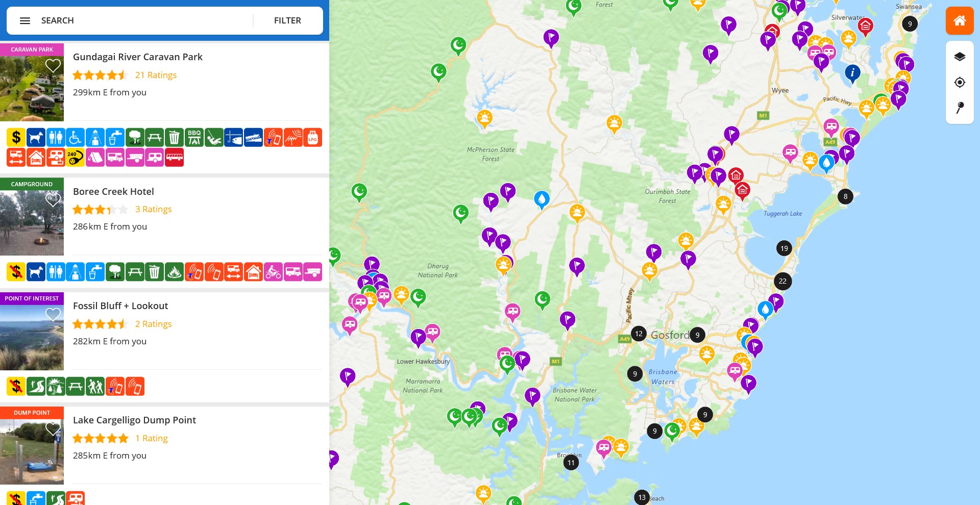
Task: Open the FILTER options
Action: [x=287, y=20]
